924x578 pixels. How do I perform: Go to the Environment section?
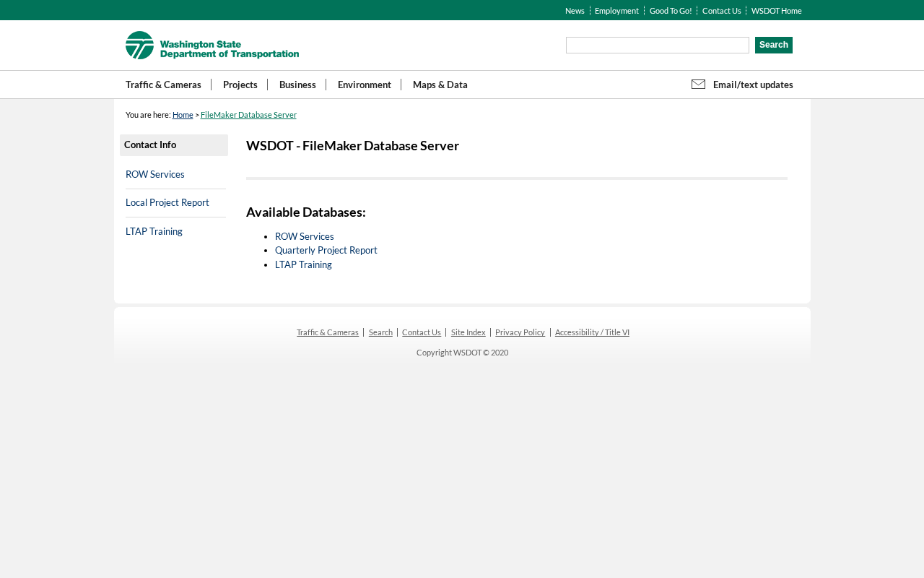(364, 85)
